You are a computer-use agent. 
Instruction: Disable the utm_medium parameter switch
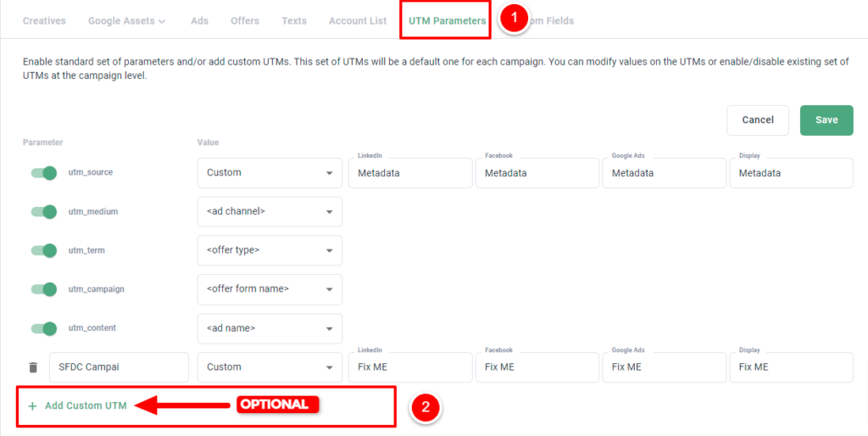44,211
